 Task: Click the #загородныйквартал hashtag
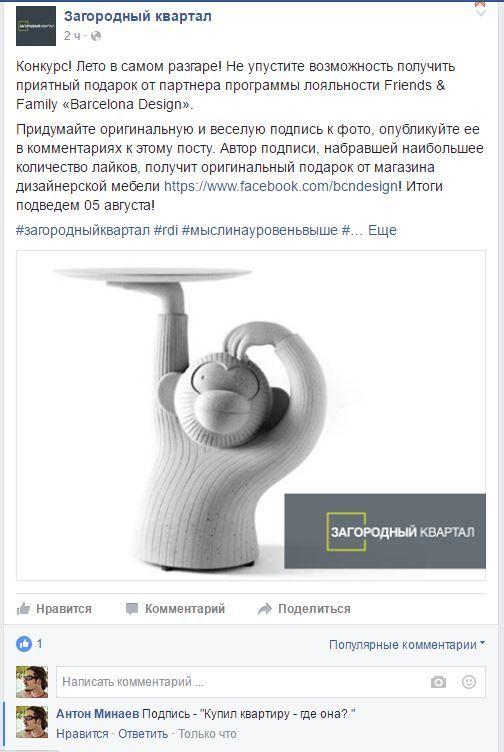[x=83, y=230]
